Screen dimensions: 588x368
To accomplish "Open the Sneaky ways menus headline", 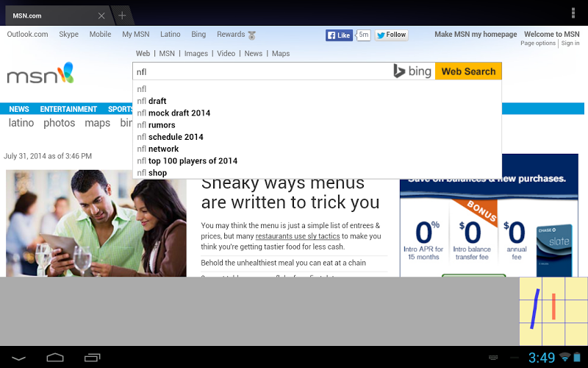I will [290, 194].
